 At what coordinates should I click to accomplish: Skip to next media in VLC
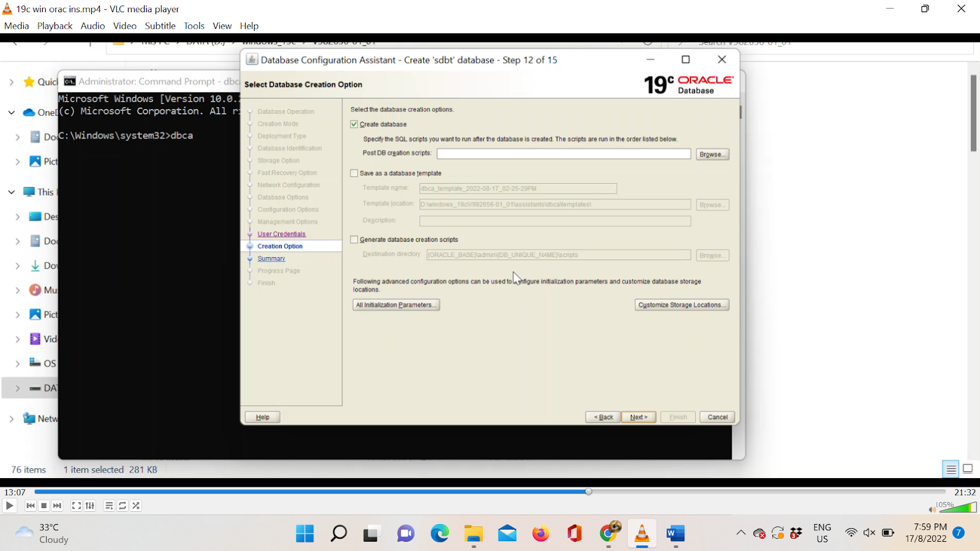[x=58, y=506]
